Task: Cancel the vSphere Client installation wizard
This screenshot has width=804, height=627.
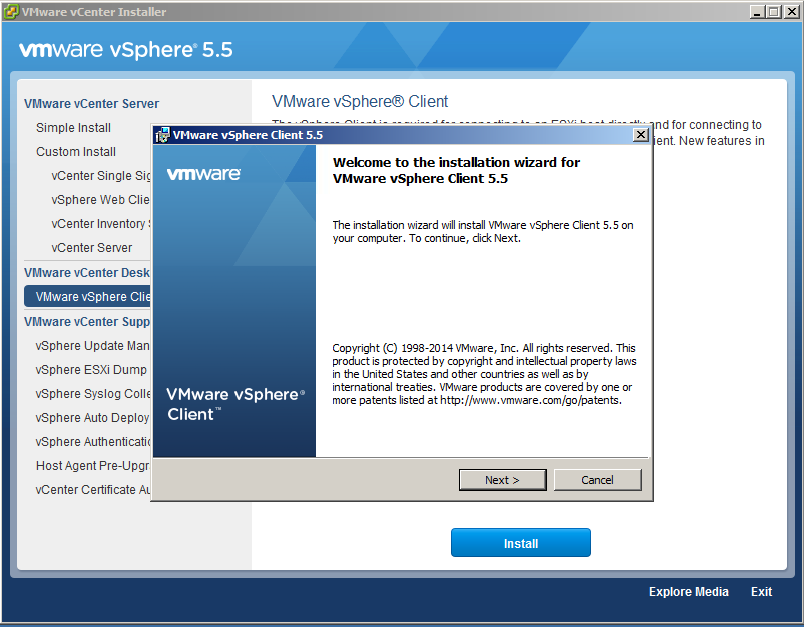Action: pyautogui.click(x=597, y=480)
